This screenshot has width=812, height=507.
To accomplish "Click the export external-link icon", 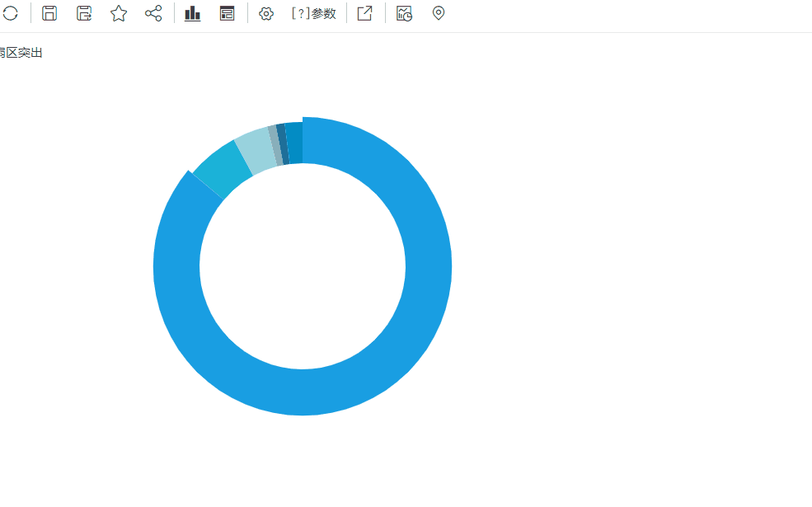I will tap(364, 13).
